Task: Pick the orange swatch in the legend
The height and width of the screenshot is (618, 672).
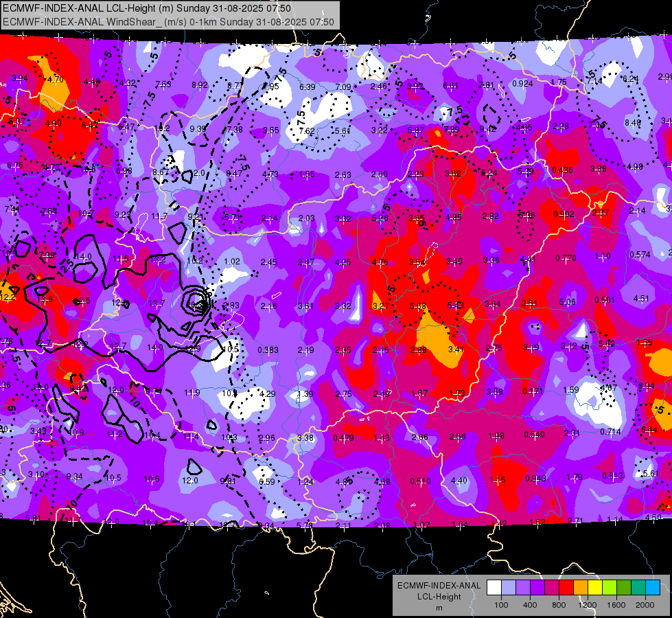Action: pyautogui.click(x=581, y=587)
